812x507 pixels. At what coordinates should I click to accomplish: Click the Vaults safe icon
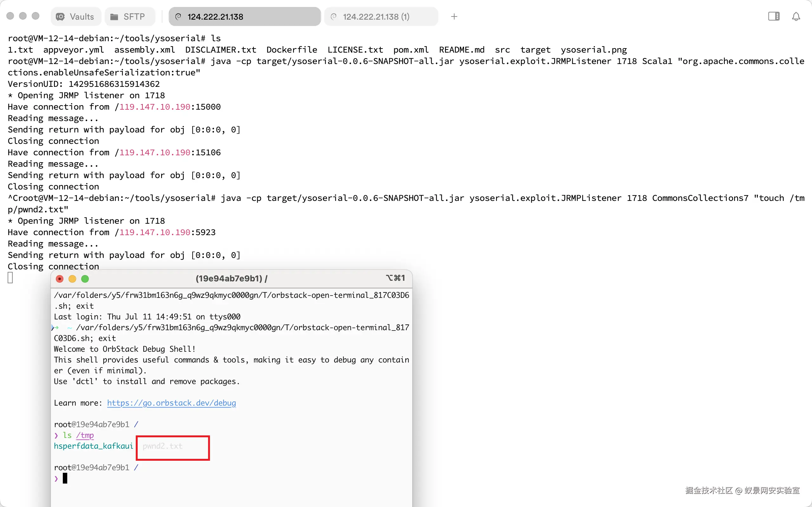tap(60, 16)
